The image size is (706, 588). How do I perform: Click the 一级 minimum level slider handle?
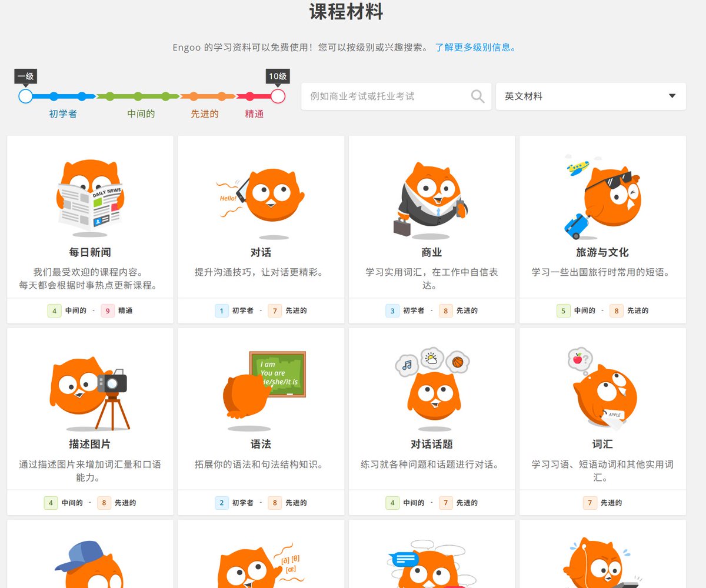25,96
